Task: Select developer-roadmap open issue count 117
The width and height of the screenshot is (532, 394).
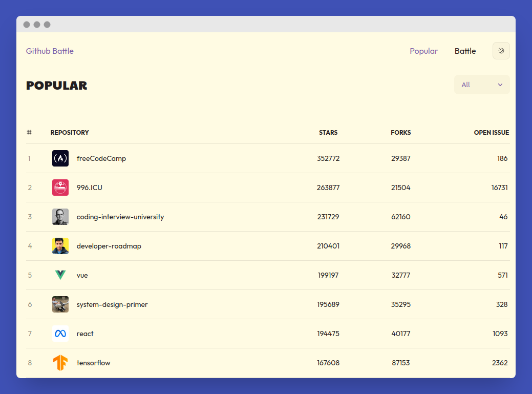Action: click(x=503, y=246)
